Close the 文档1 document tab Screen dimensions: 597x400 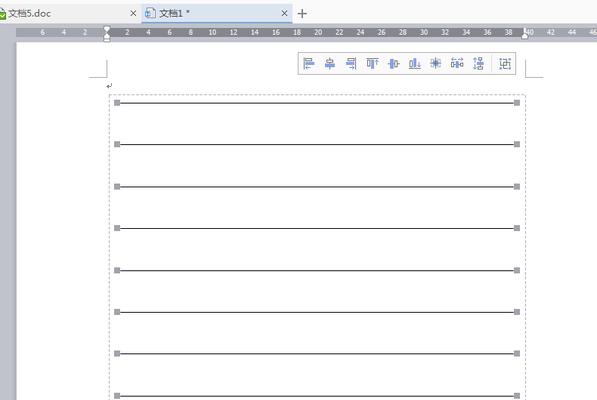(284, 13)
